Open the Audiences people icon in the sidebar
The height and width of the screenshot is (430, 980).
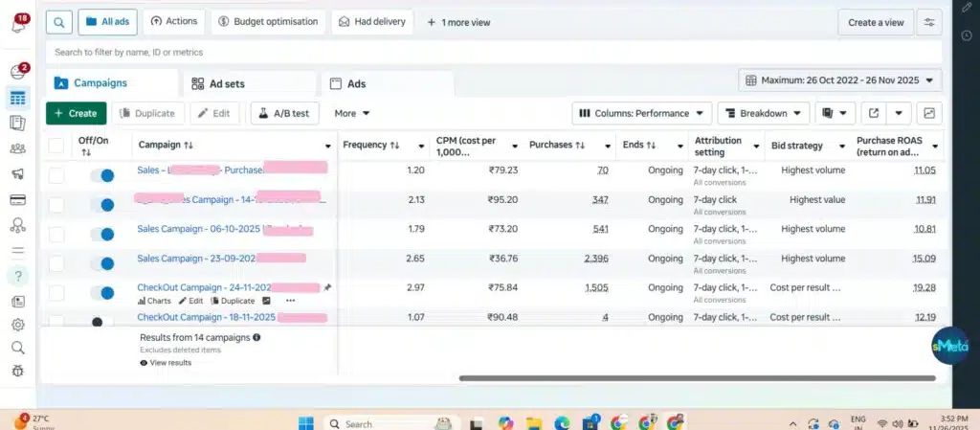pyautogui.click(x=18, y=148)
